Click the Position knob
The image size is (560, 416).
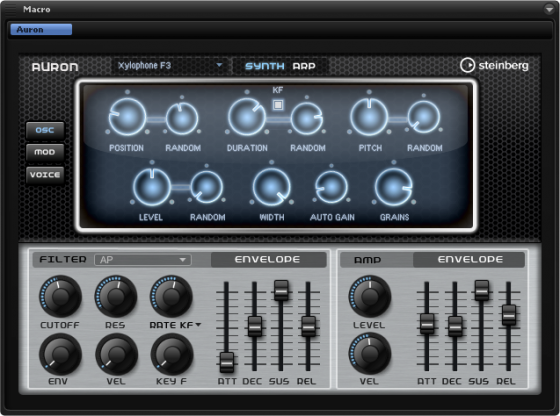pos(127,117)
